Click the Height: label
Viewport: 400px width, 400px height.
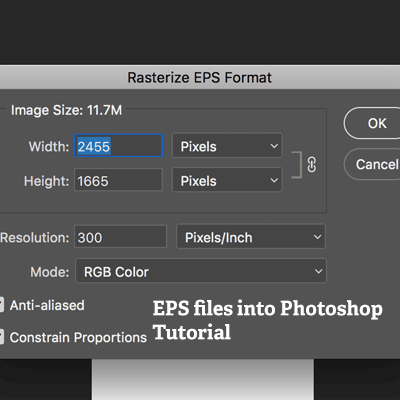pyautogui.click(x=47, y=181)
